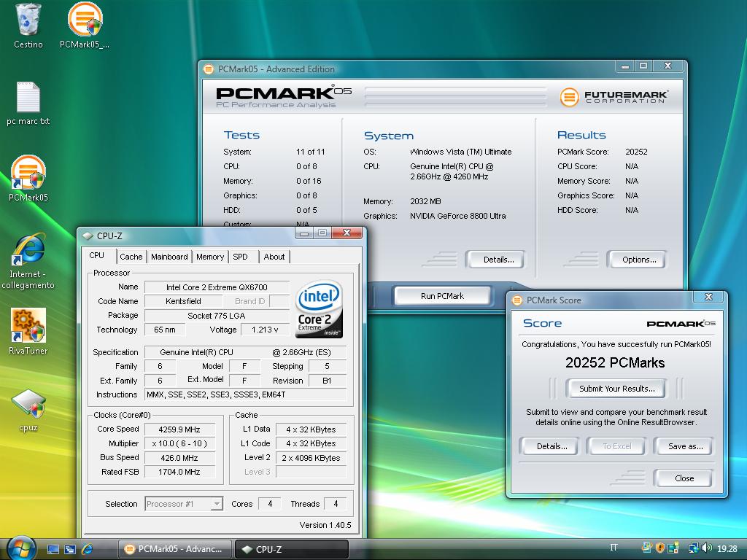Screen dimensions: 747x560
Task: Click the IT language indicator in taskbar
Action: pos(614,548)
